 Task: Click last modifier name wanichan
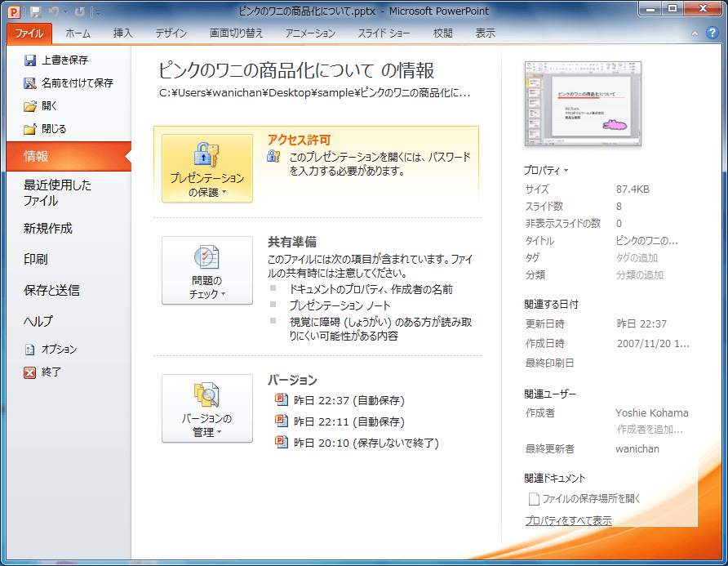pos(637,449)
